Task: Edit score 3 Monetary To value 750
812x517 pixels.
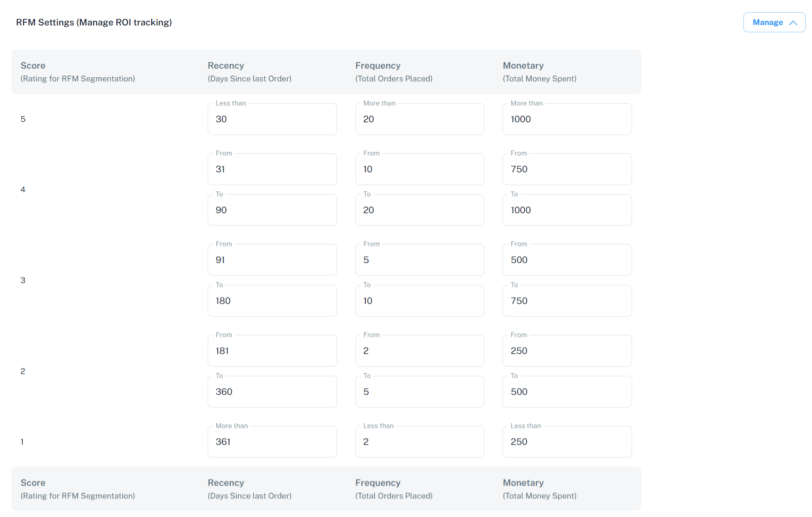Action: click(x=567, y=301)
